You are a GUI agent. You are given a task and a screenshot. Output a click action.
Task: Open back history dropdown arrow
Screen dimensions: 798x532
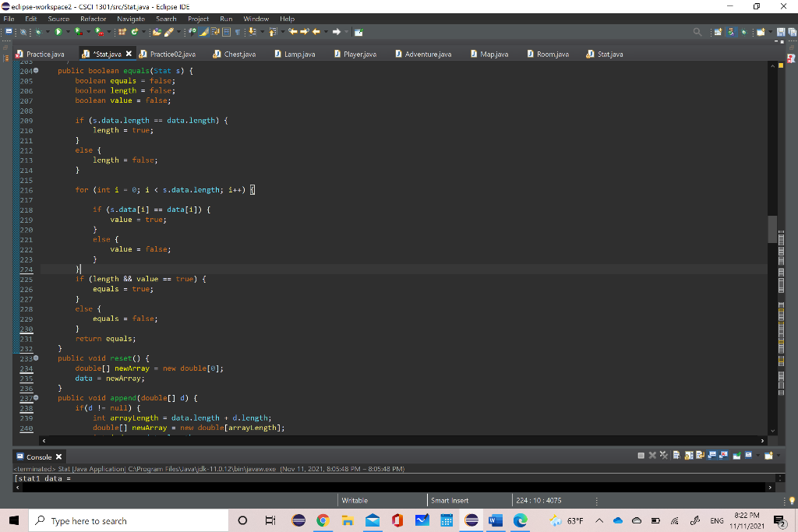[x=327, y=32]
